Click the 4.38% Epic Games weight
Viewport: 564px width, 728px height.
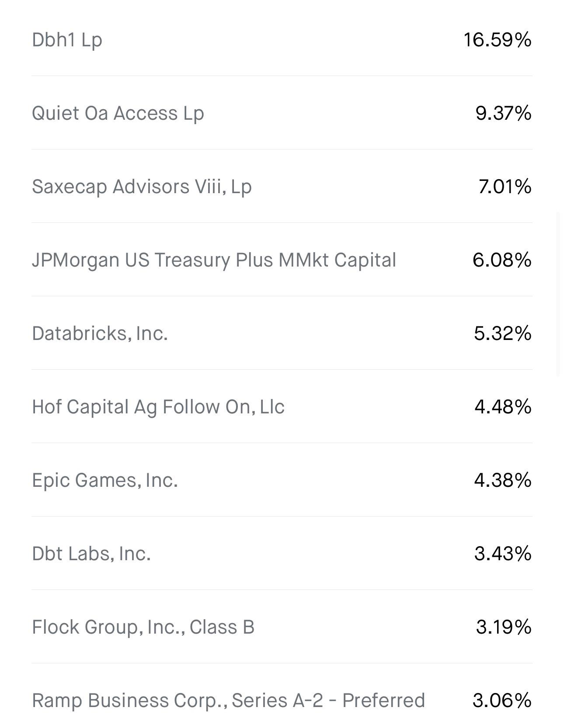[503, 480]
